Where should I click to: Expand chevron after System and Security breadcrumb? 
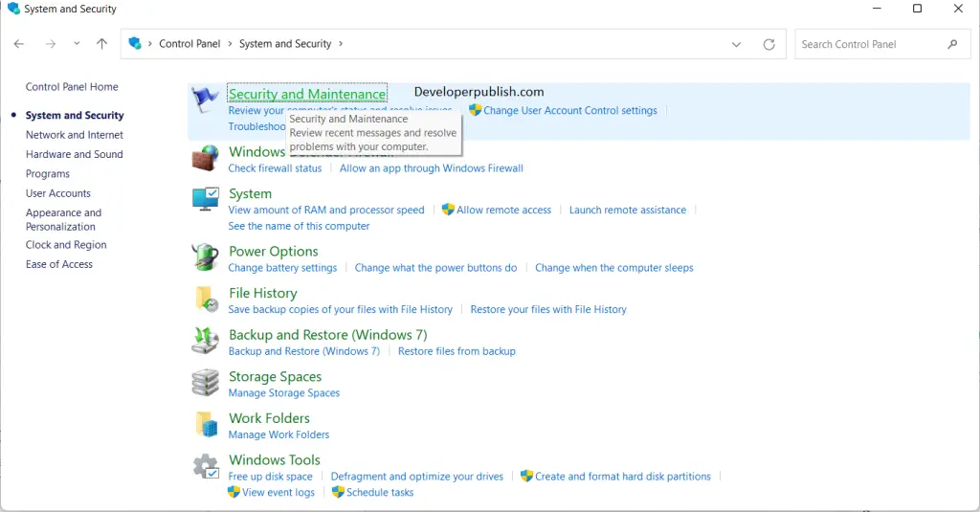point(341,44)
